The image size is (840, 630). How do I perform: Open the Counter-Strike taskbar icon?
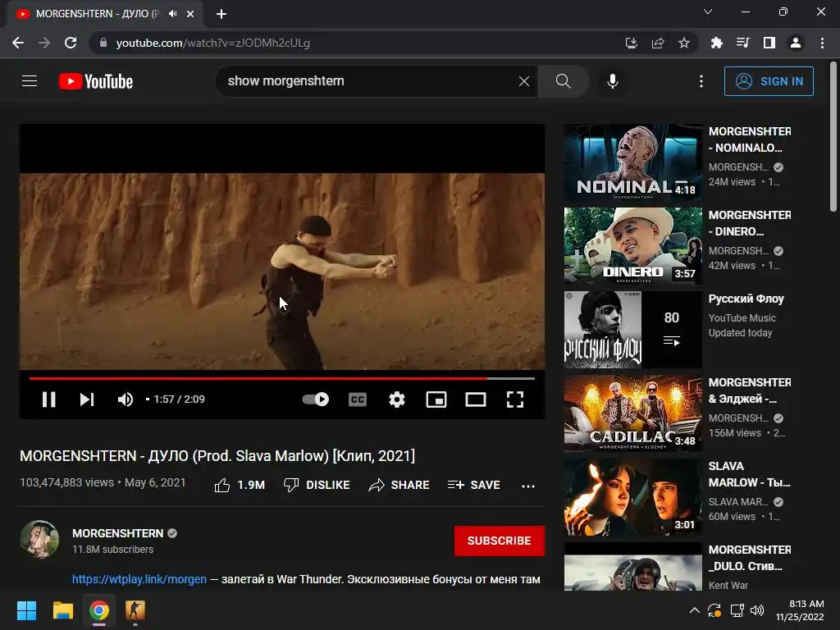tap(135, 610)
